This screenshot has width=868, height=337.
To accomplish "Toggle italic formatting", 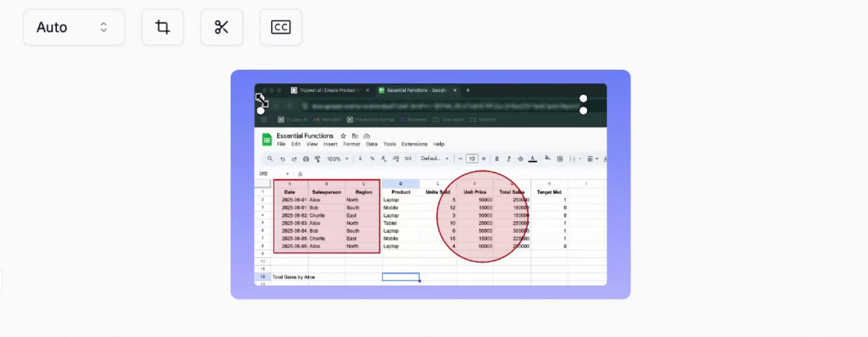I will pos(509,159).
